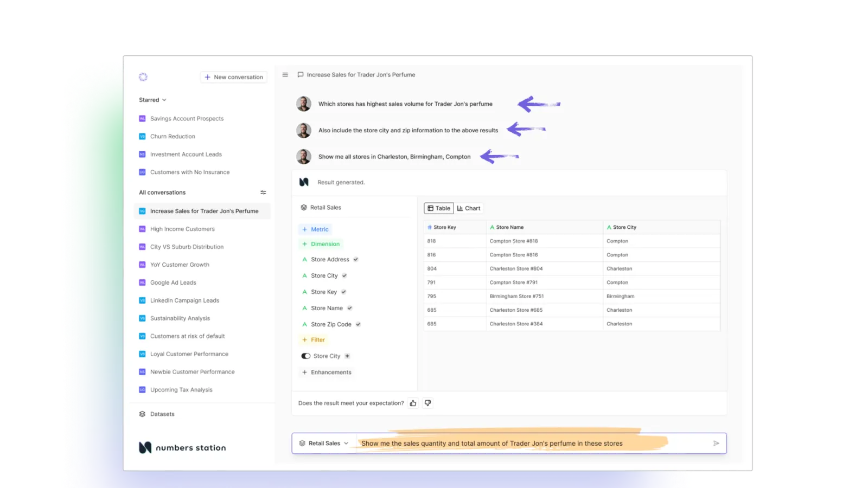The image size is (868, 488).
Task: Uncheck the Store Address dimension
Action: [x=356, y=260]
